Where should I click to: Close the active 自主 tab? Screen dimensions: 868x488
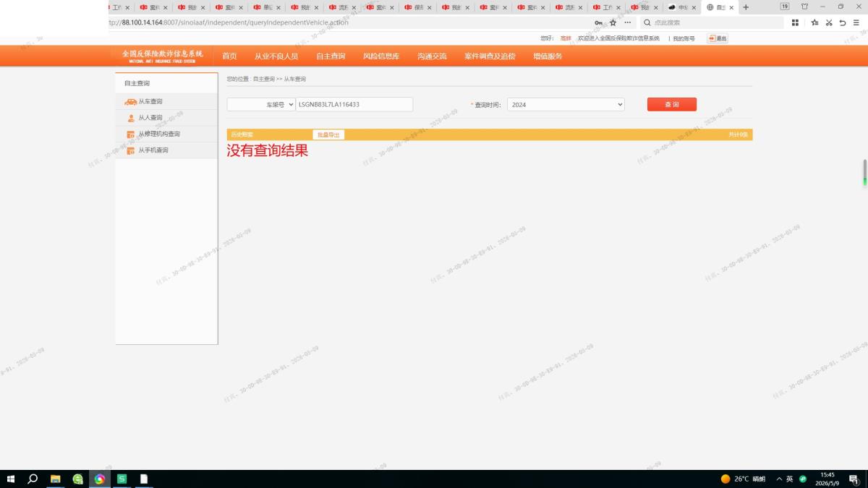[731, 7]
